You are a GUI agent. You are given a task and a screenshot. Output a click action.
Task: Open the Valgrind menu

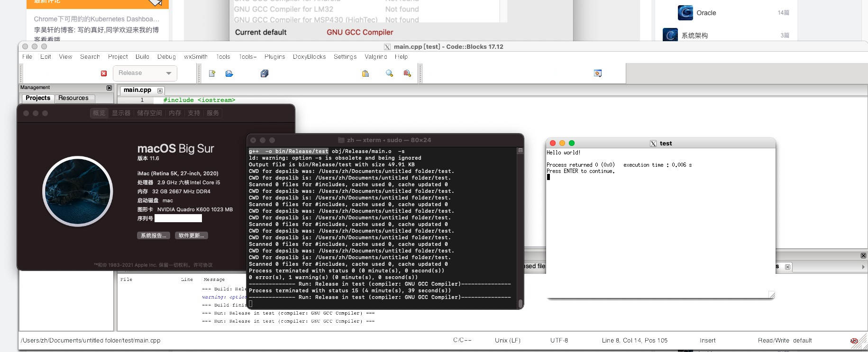(x=376, y=57)
